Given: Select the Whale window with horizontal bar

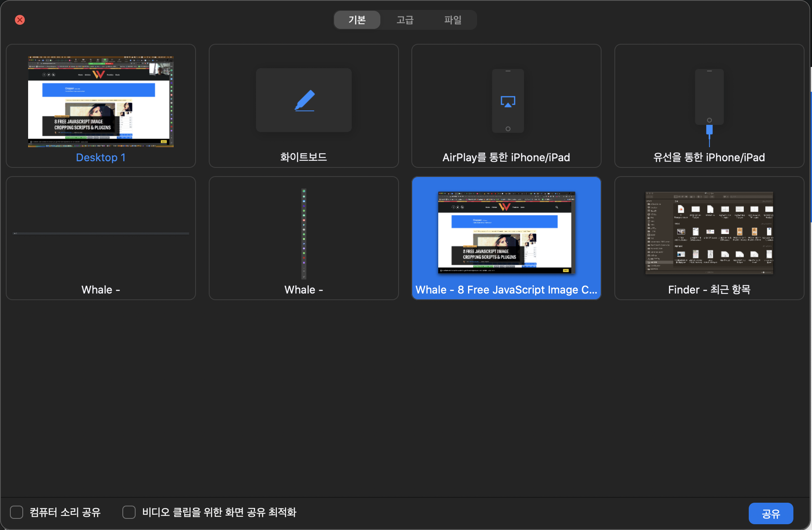Looking at the screenshot, I should tap(101, 234).
